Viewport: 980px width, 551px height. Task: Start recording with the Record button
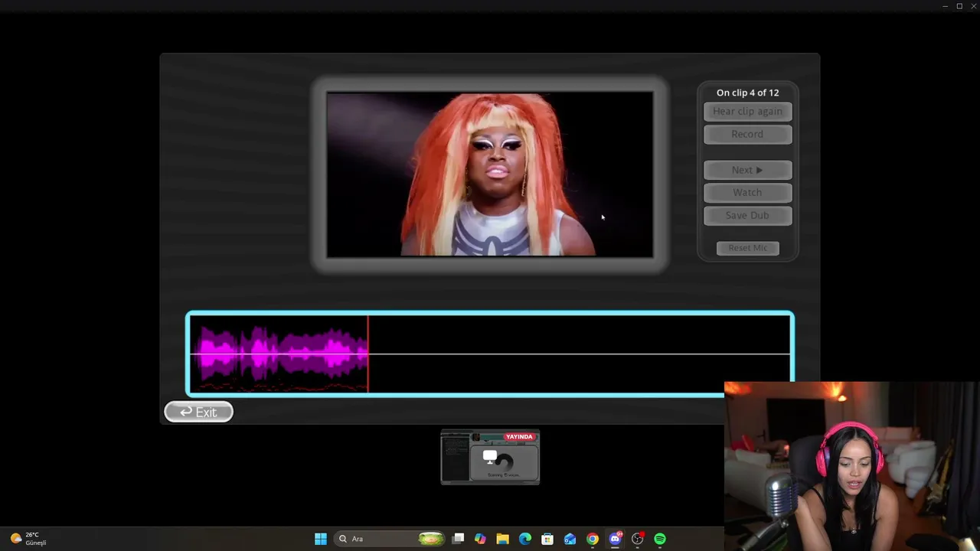tap(747, 134)
